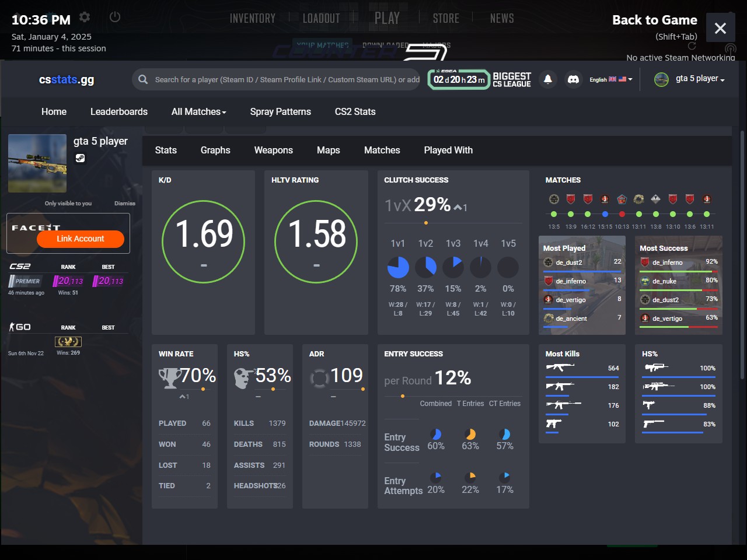Click the weapon icon with 564 kills
This screenshot has height=560, width=747.
pyautogui.click(x=560, y=367)
